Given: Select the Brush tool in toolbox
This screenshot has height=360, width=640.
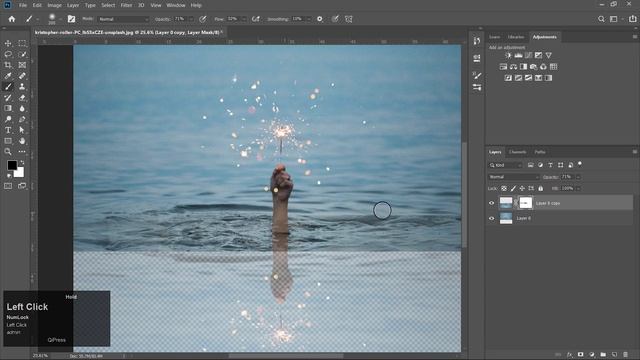Looking at the screenshot, I should click(8, 87).
